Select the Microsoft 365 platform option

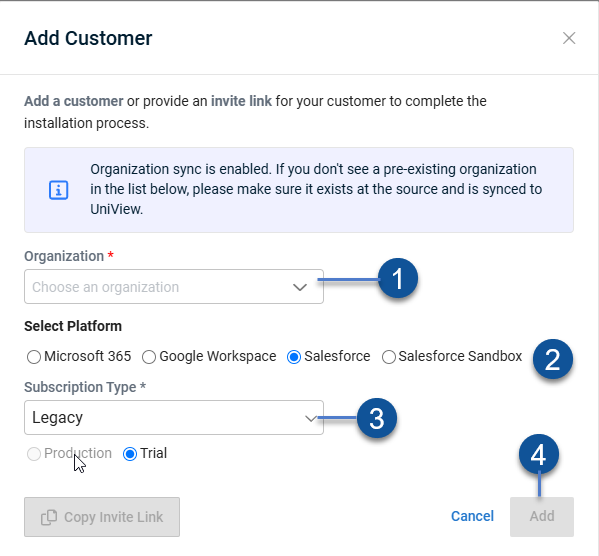tap(34, 357)
